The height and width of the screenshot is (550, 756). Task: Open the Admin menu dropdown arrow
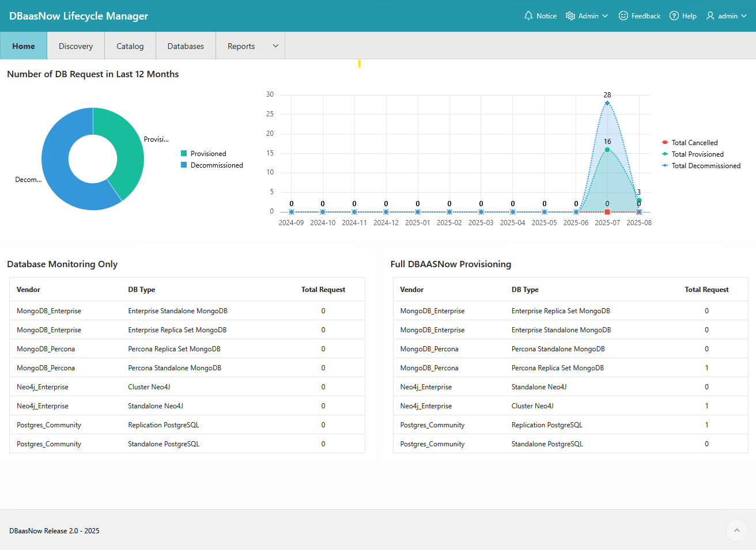[605, 16]
